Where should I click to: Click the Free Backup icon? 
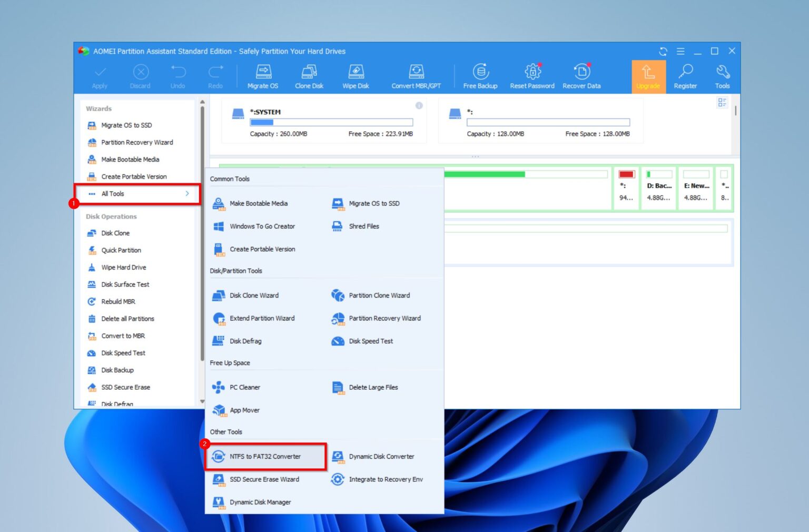point(480,75)
